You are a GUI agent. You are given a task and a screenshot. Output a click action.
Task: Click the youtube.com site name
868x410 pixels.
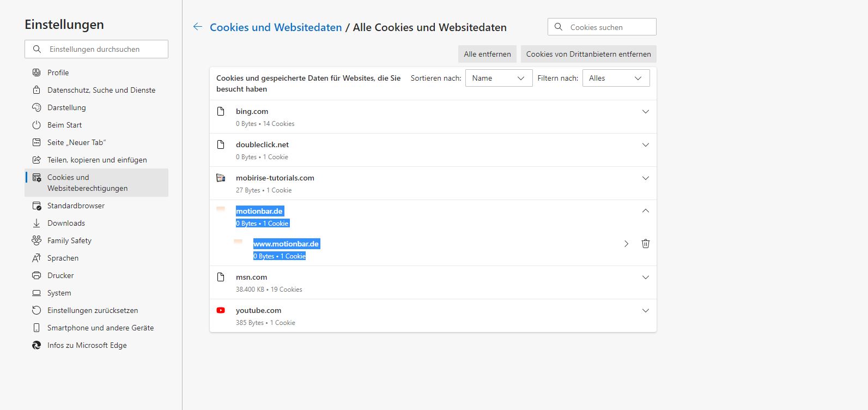pyautogui.click(x=258, y=310)
